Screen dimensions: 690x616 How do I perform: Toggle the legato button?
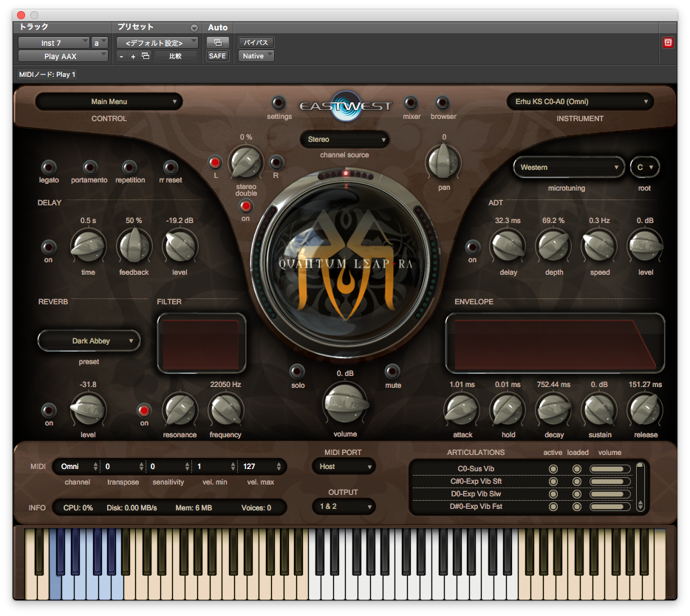(49, 167)
